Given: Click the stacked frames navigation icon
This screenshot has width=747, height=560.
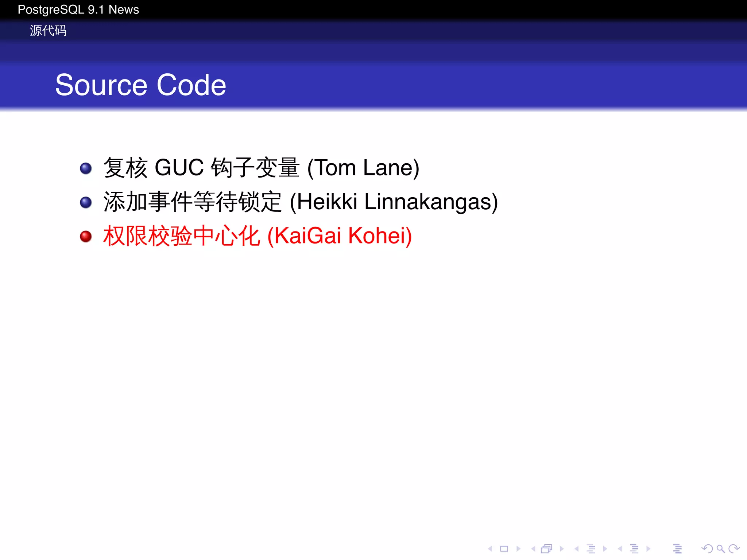Looking at the screenshot, I should 547,549.
